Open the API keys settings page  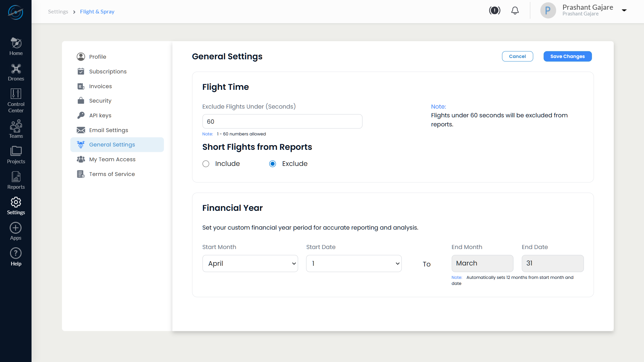click(100, 115)
